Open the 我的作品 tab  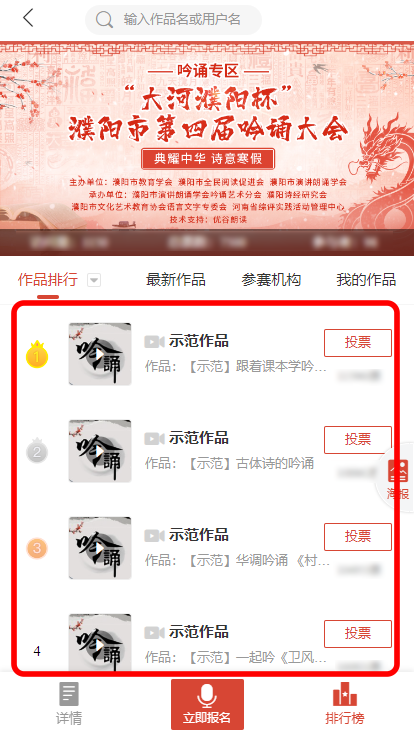pyautogui.click(x=366, y=280)
